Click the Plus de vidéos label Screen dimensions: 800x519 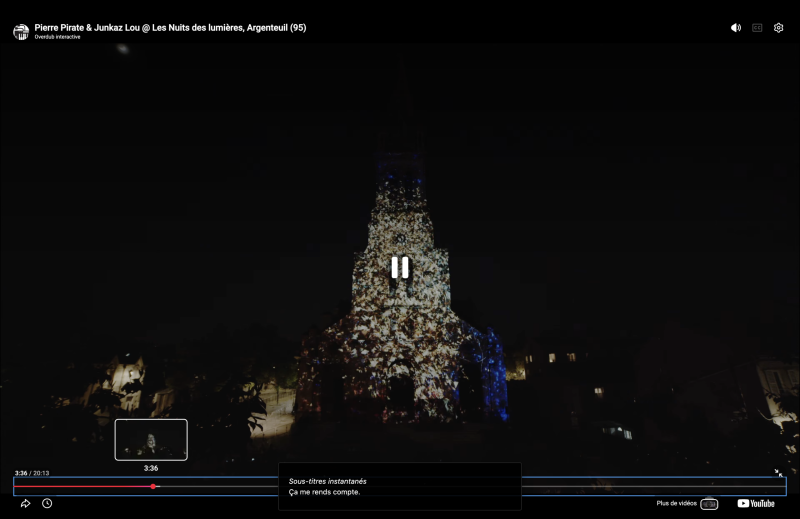(677, 503)
